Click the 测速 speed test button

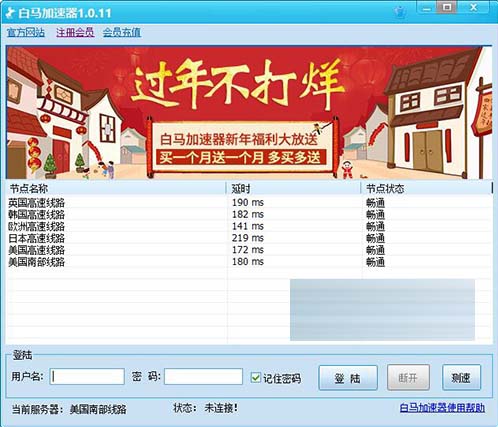click(462, 378)
